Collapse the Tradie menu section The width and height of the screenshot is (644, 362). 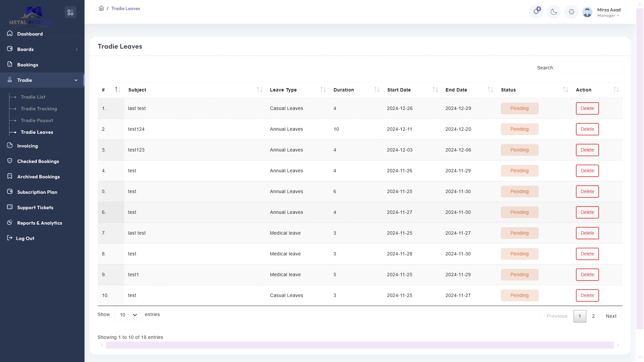(x=76, y=80)
